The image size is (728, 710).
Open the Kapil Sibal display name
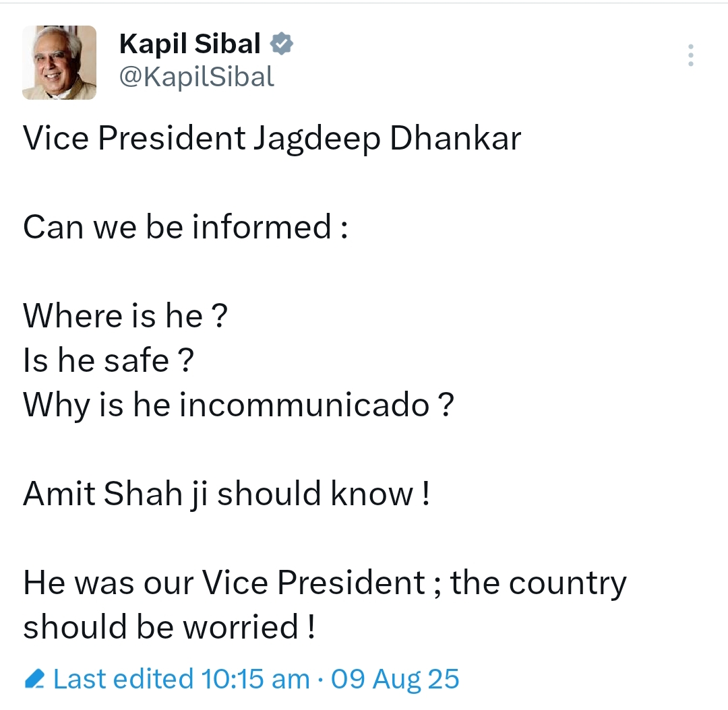(189, 44)
